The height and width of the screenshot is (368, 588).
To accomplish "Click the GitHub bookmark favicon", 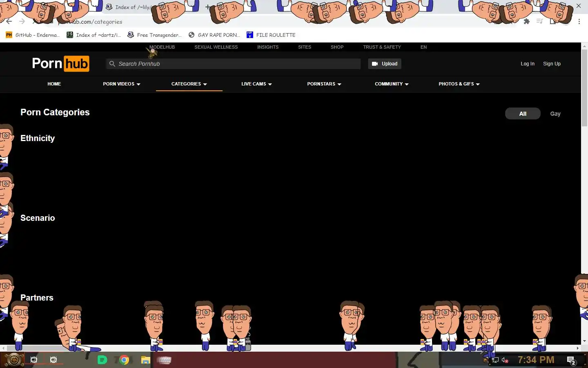I will pos(9,35).
